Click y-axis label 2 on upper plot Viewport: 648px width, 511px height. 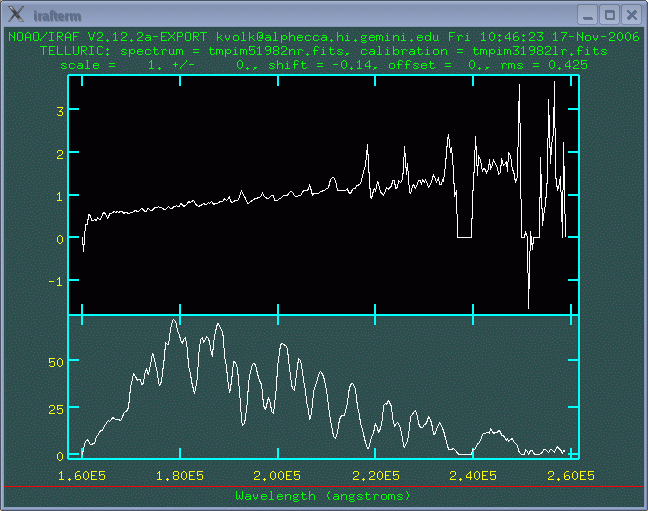click(x=60, y=155)
